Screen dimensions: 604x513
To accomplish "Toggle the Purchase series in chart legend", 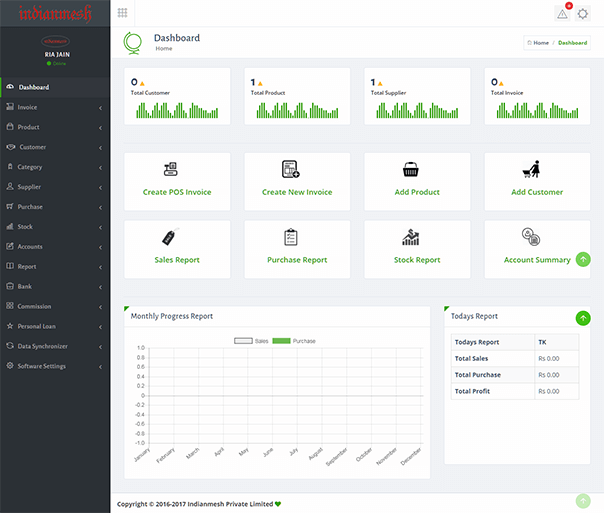I will [294, 341].
